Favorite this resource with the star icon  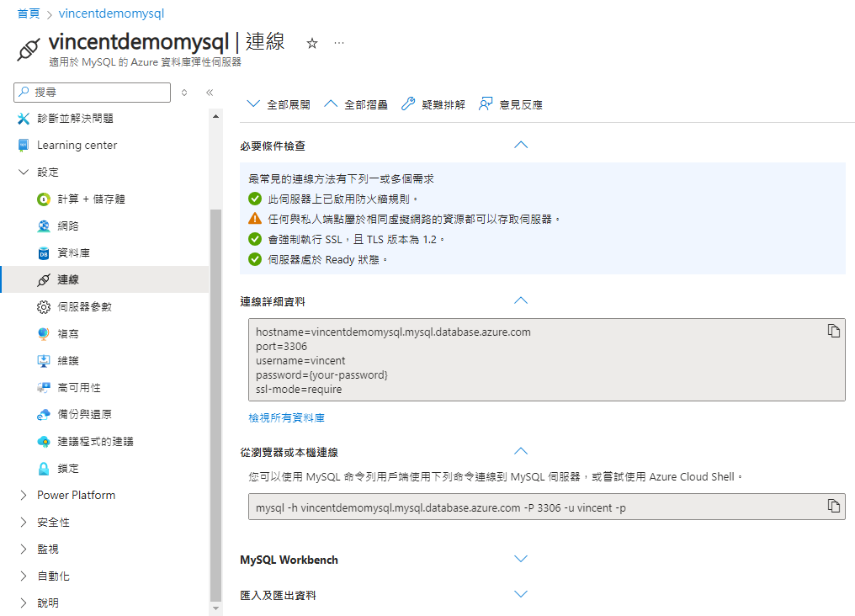click(x=312, y=43)
